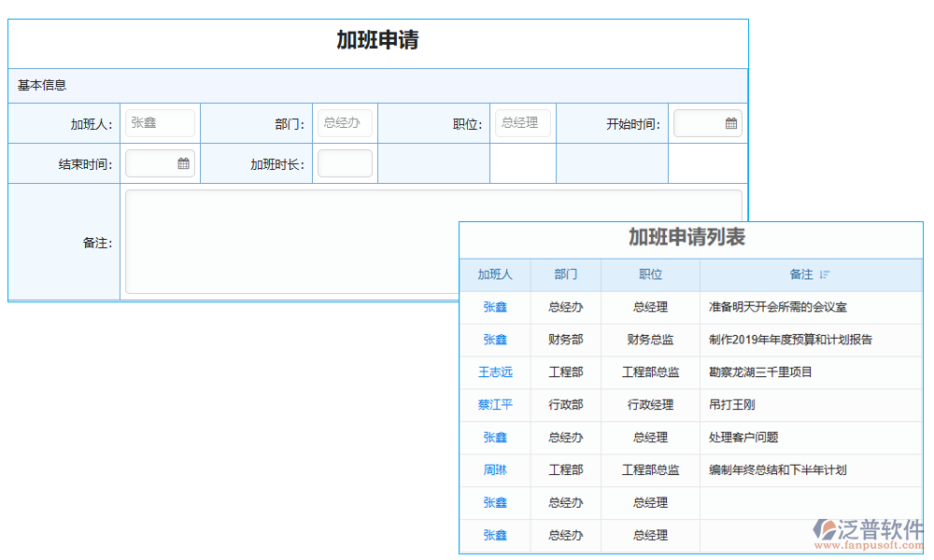Screen dimensions: 934x560
Task: Click the 加班人 column header in list
Action: (x=495, y=274)
